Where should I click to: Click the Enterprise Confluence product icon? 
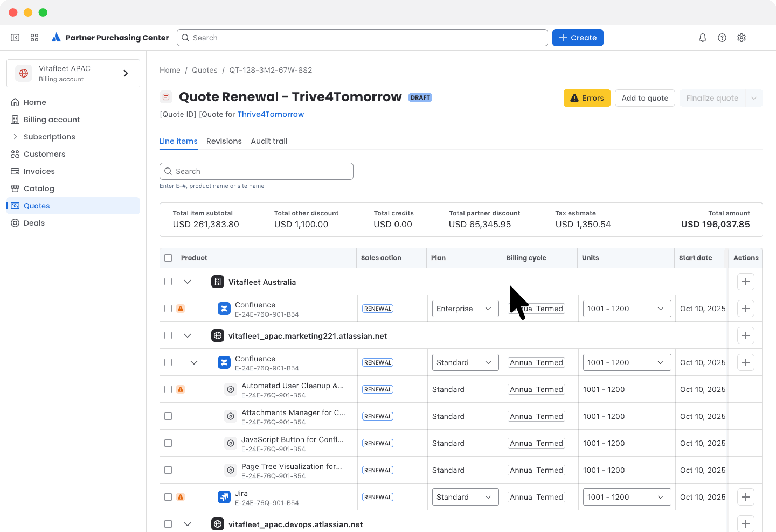point(224,309)
